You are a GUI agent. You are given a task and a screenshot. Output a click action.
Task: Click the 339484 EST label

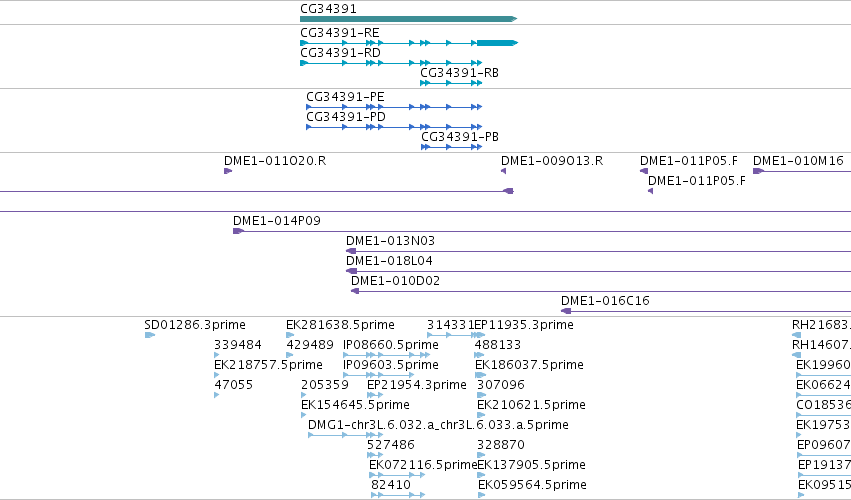(238, 345)
